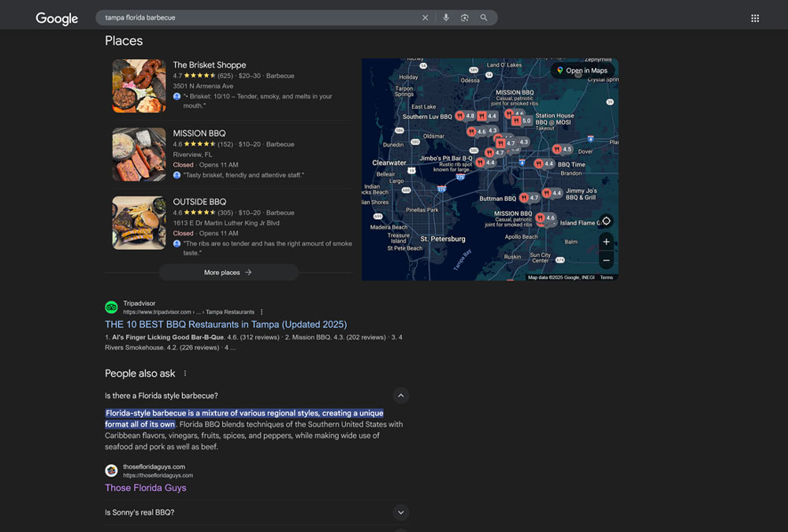Screen dimensions: 788x532
Task: Zoom in with the map plus control
Action: coord(606,241)
